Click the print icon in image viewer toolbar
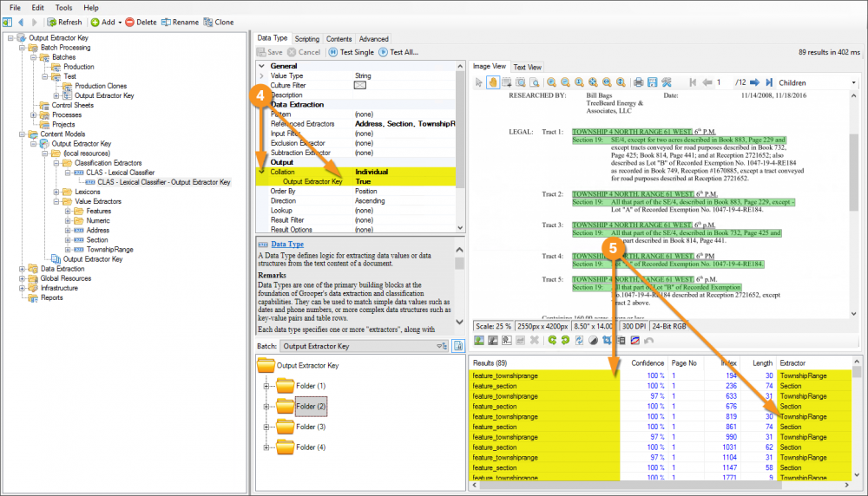Viewport: 868px width, 496px height. 638,82
